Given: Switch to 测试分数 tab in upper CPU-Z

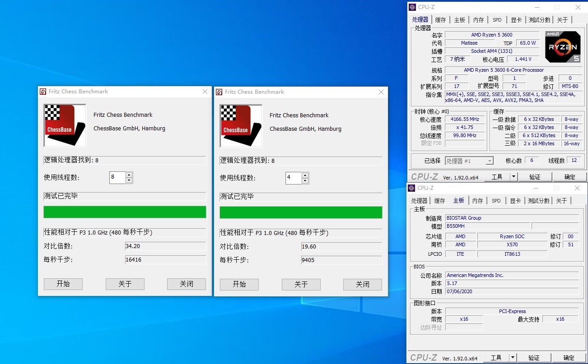Looking at the screenshot, I should (539, 20).
